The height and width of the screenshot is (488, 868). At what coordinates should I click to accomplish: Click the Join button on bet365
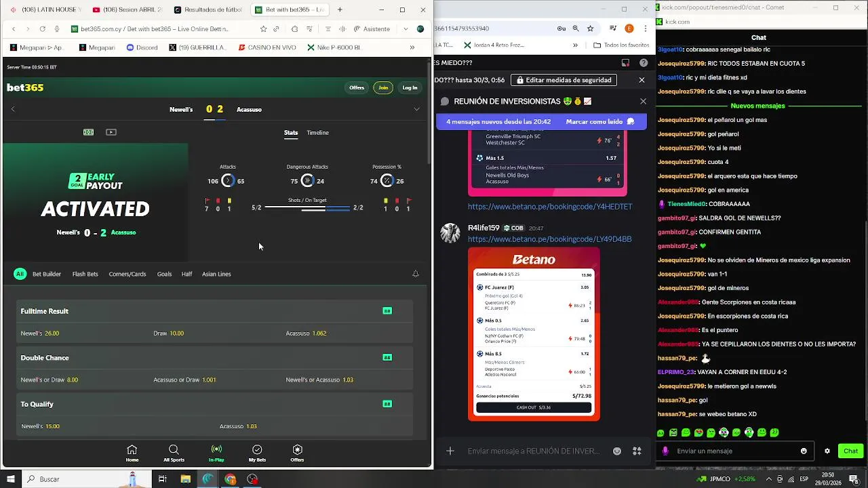[383, 87]
